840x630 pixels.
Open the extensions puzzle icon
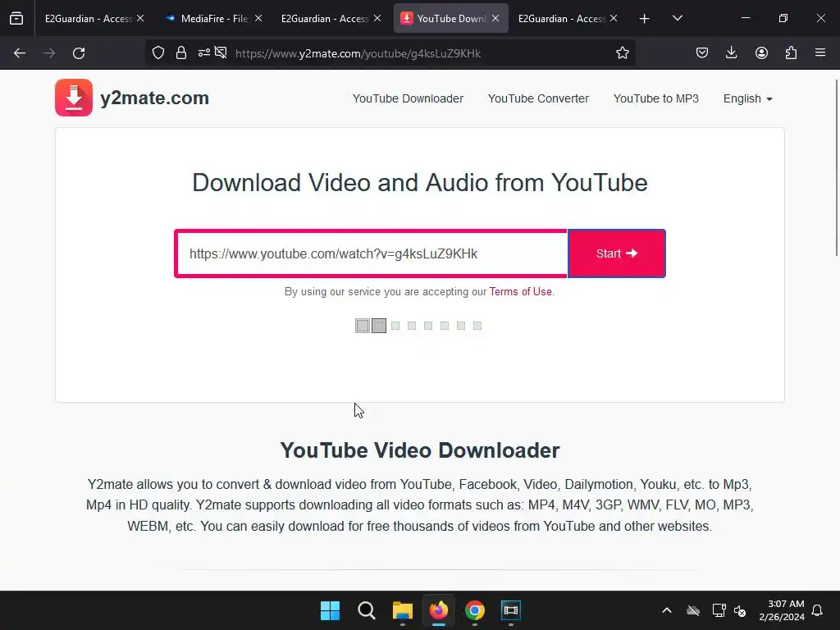(791, 52)
